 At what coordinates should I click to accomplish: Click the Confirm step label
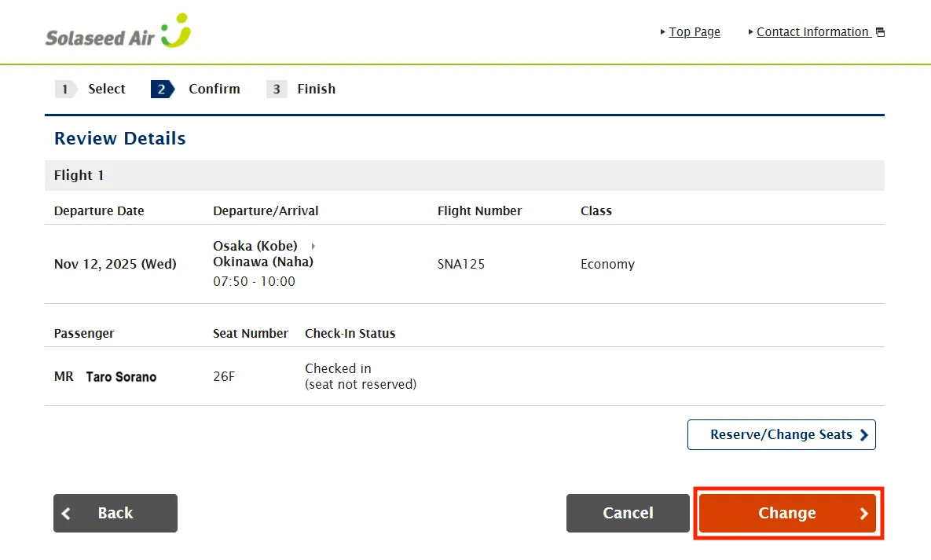(214, 89)
